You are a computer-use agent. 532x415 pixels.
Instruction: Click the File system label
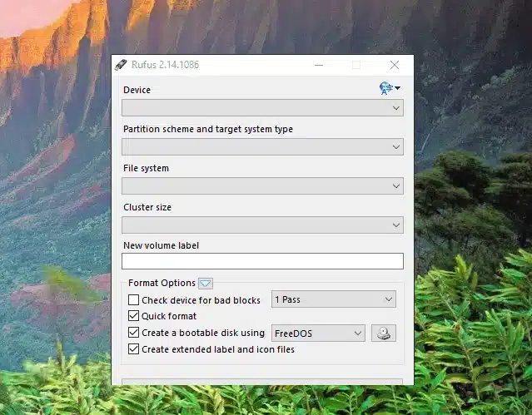tap(146, 168)
